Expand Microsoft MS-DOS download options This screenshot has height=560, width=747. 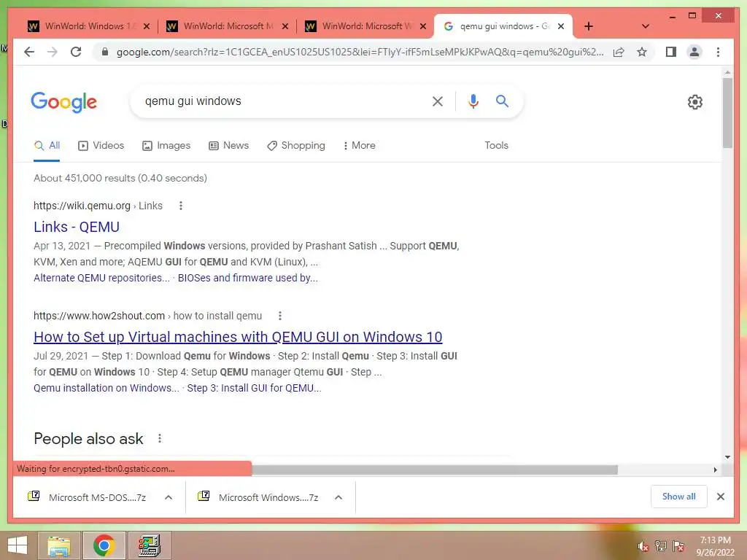(x=169, y=497)
